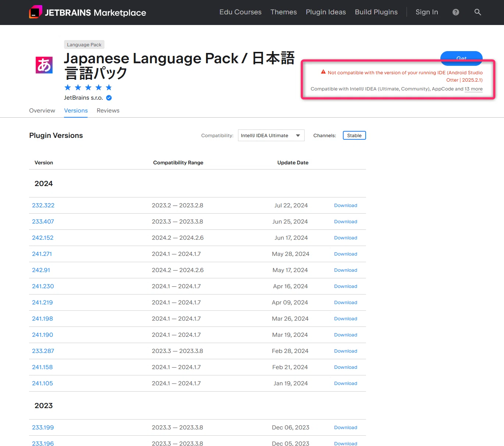Open the IntelliJ IDEA Ultimate compatibility dropdown
The height and width of the screenshot is (446, 504).
coord(271,136)
